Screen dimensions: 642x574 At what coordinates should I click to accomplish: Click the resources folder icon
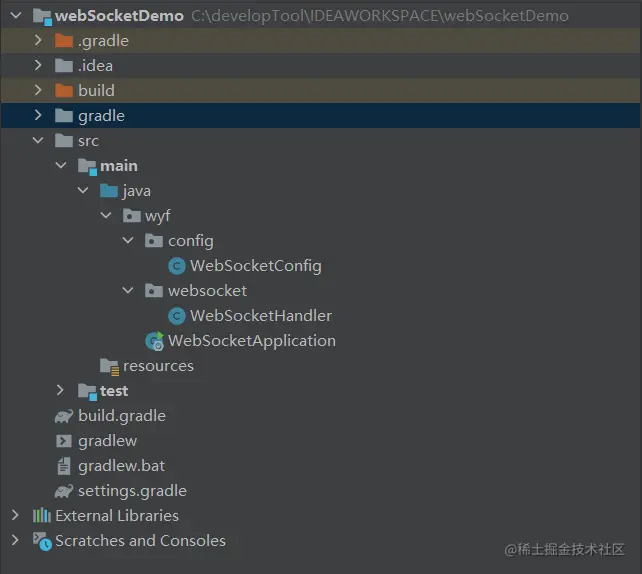[109, 366]
